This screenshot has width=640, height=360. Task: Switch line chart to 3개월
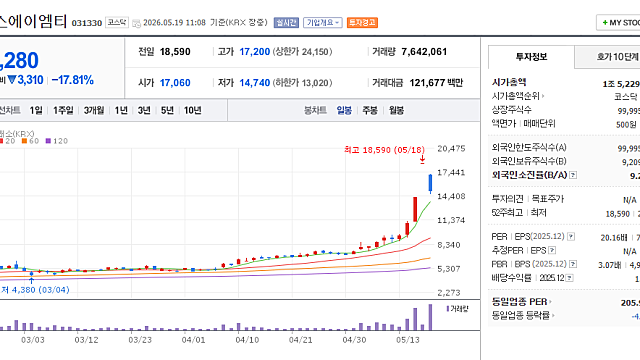(x=94, y=110)
